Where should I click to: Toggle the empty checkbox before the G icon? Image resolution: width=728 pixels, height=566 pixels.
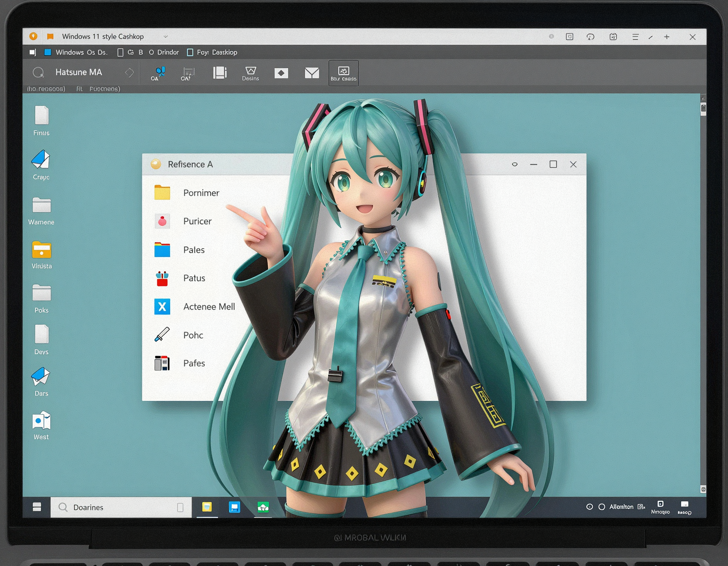(120, 52)
